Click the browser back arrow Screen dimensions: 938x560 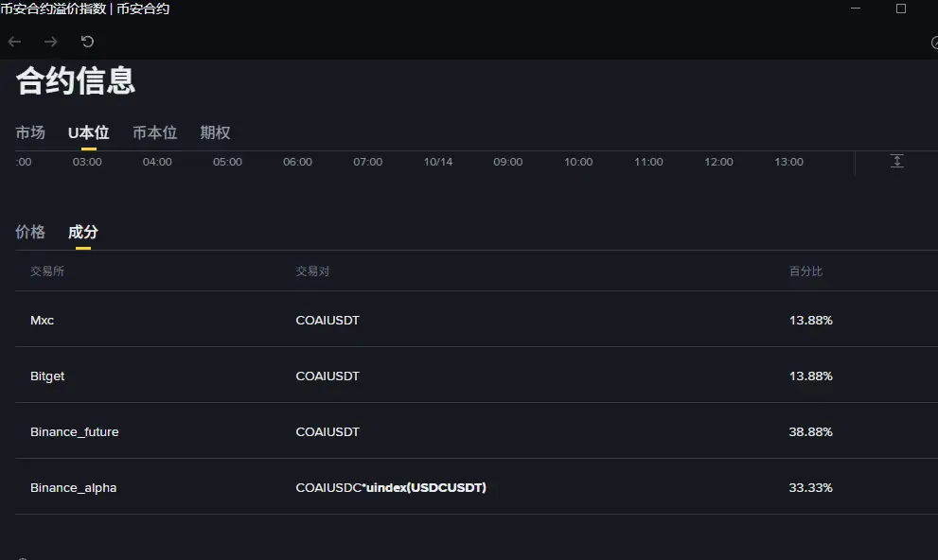(14, 42)
